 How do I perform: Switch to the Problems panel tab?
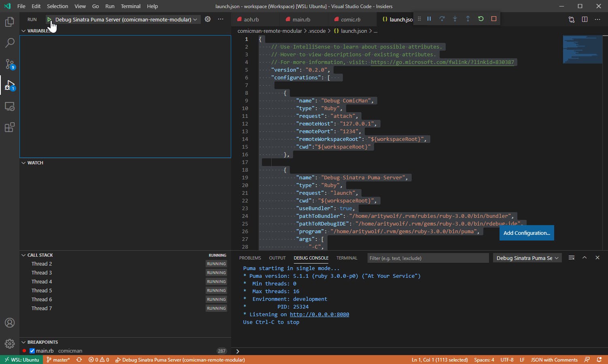coord(250,258)
